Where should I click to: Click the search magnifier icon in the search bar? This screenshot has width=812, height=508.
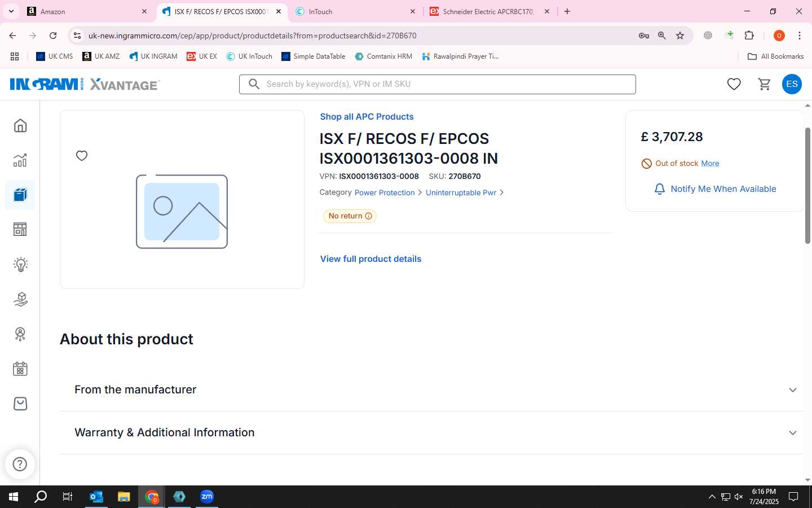254,84
